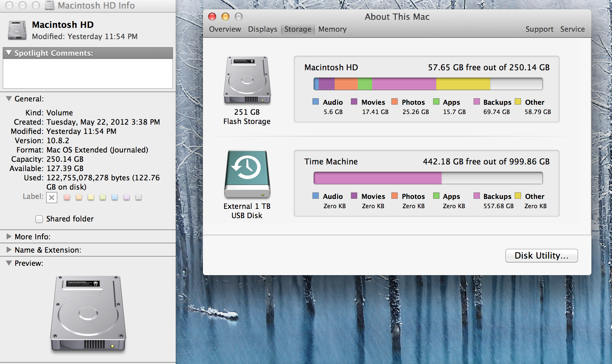The height and width of the screenshot is (364, 612).
Task: Click the Time Machine external disk icon
Action: 247,174
